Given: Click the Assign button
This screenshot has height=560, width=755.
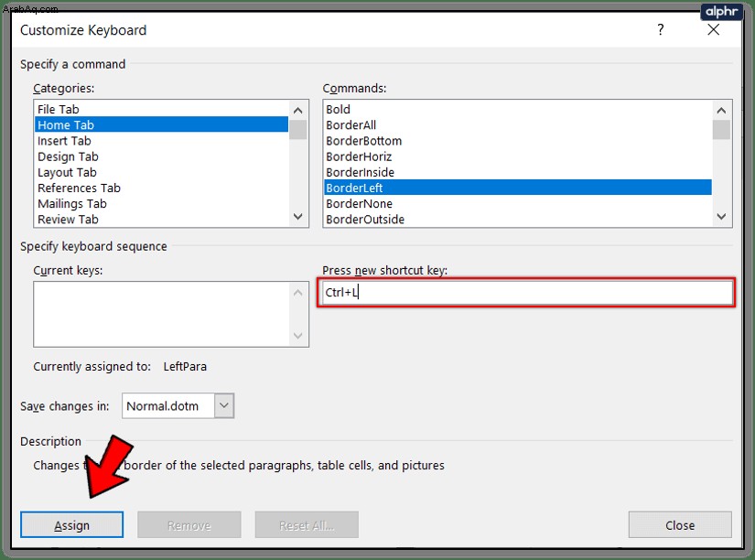Looking at the screenshot, I should click(71, 525).
